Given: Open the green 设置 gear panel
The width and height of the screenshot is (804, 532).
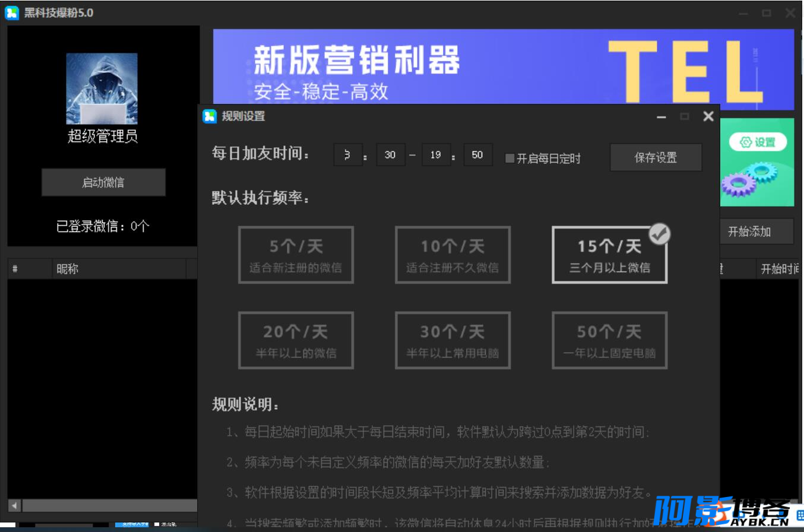Looking at the screenshot, I should [757, 162].
